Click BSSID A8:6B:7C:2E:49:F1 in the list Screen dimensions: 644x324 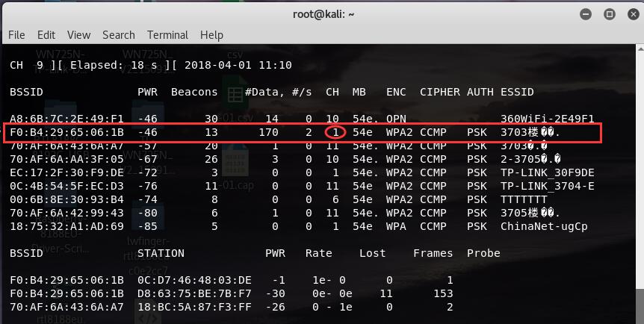66,119
